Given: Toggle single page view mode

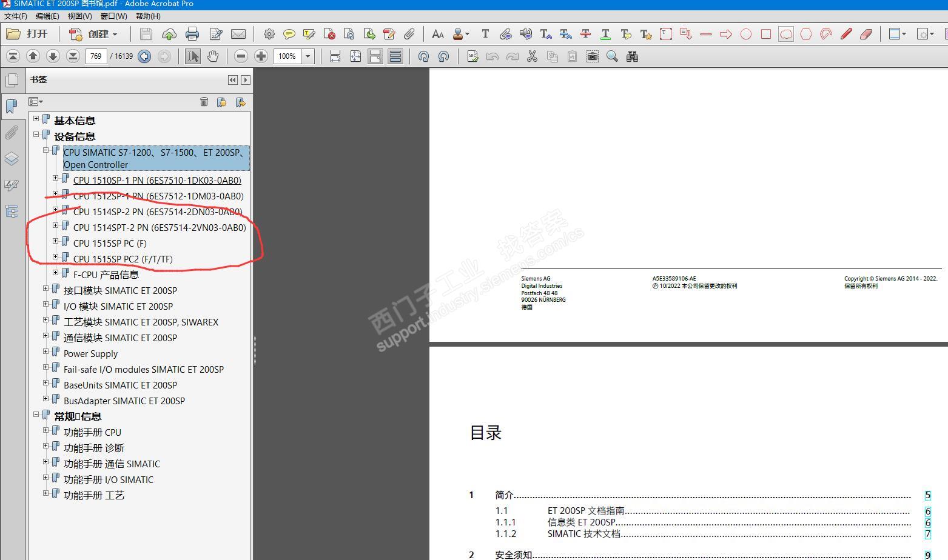Looking at the screenshot, I should 375,56.
